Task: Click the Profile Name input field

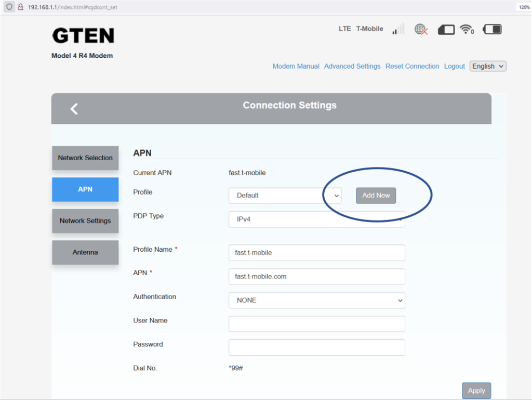Action: (317, 252)
